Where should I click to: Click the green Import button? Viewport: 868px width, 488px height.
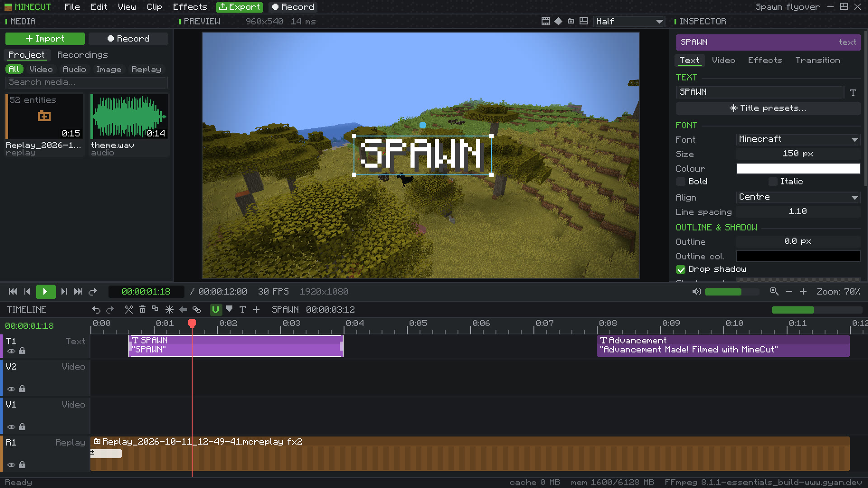click(x=45, y=39)
